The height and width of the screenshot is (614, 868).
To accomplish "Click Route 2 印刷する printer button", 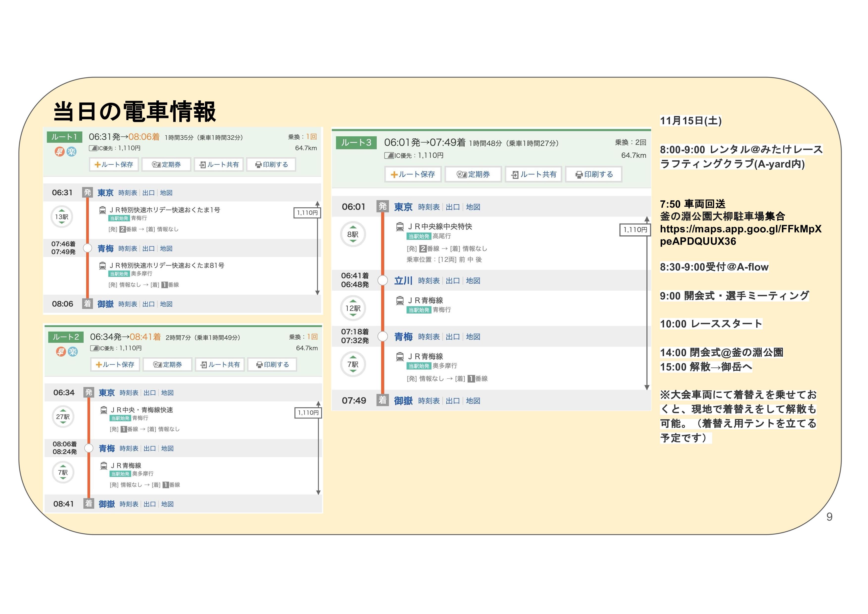I will click(x=272, y=365).
